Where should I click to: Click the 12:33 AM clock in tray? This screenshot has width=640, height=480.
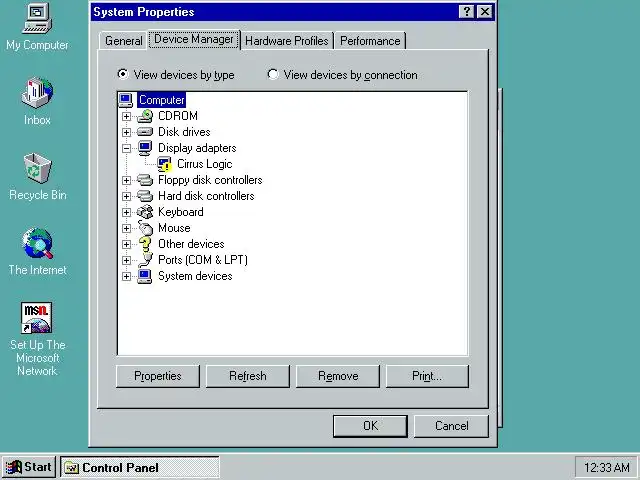pyautogui.click(x=607, y=467)
